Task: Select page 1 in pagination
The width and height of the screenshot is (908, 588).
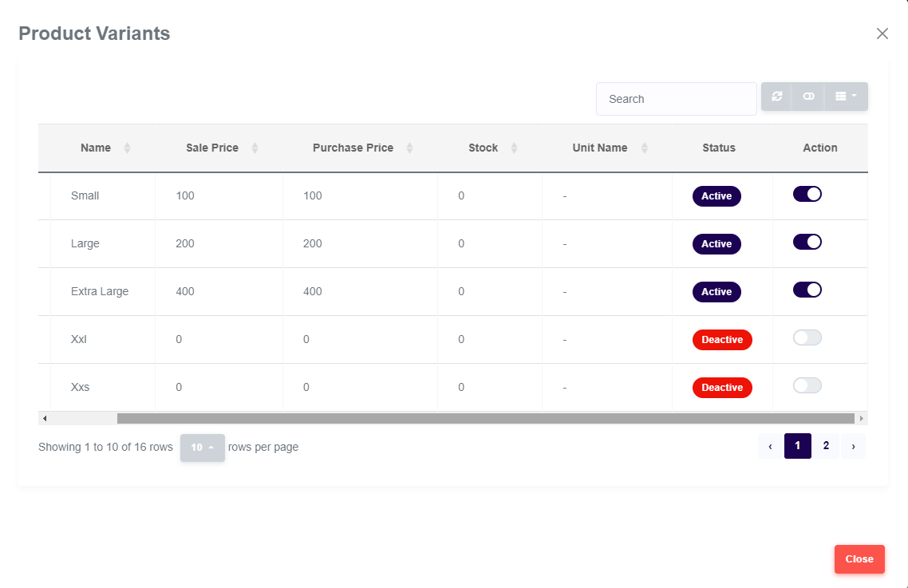Action: (x=797, y=446)
